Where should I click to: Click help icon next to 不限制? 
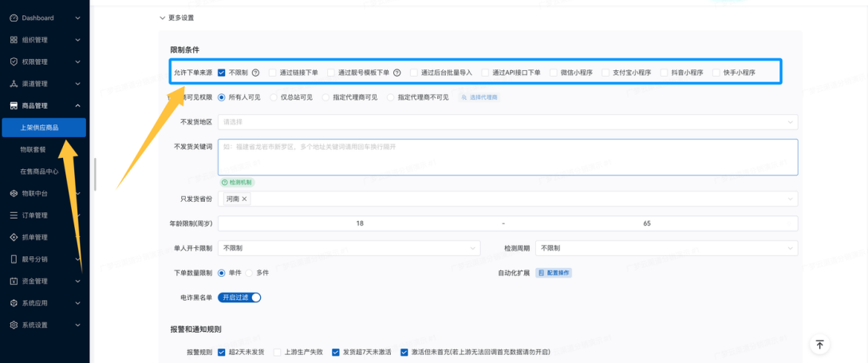tap(256, 73)
